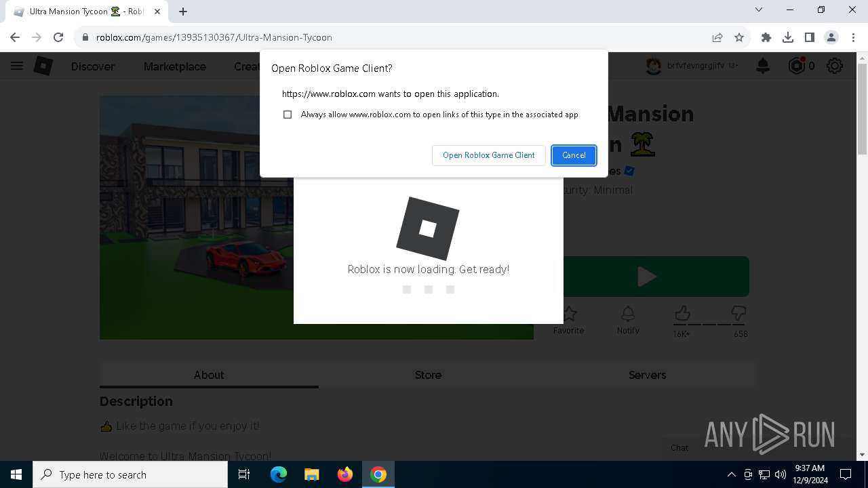Viewport: 868px width, 488px height.
Task: Click the site lock icon in address bar
Action: click(85, 37)
